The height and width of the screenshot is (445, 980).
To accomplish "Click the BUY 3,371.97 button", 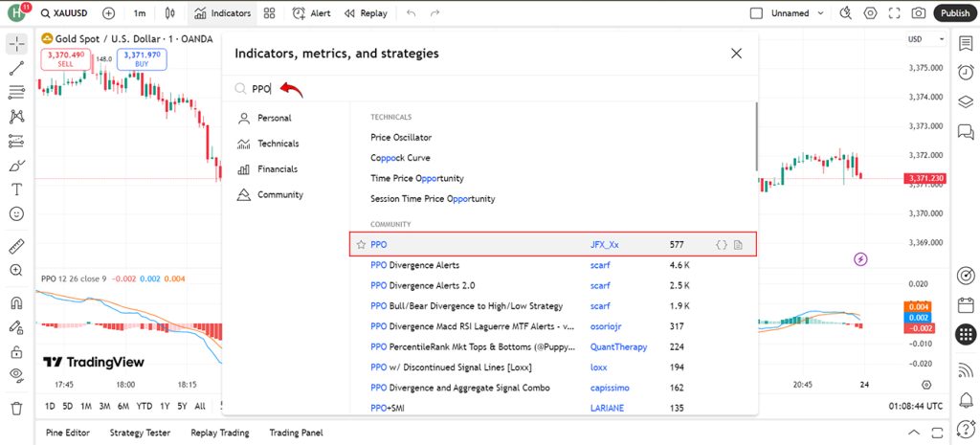I will tap(142, 59).
